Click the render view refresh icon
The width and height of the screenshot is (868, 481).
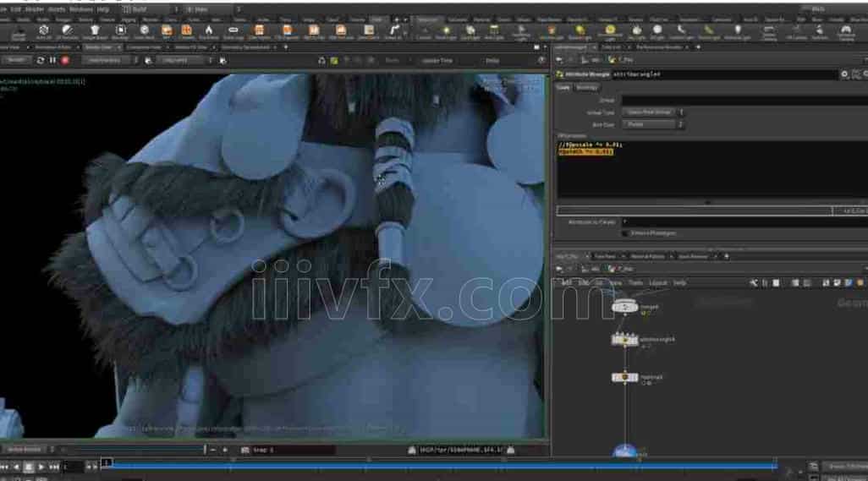click(41, 60)
